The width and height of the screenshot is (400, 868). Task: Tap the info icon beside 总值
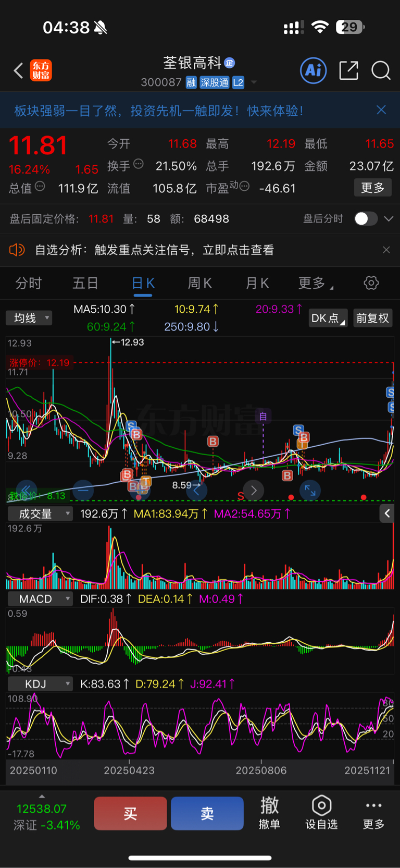pyautogui.click(x=40, y=186)
